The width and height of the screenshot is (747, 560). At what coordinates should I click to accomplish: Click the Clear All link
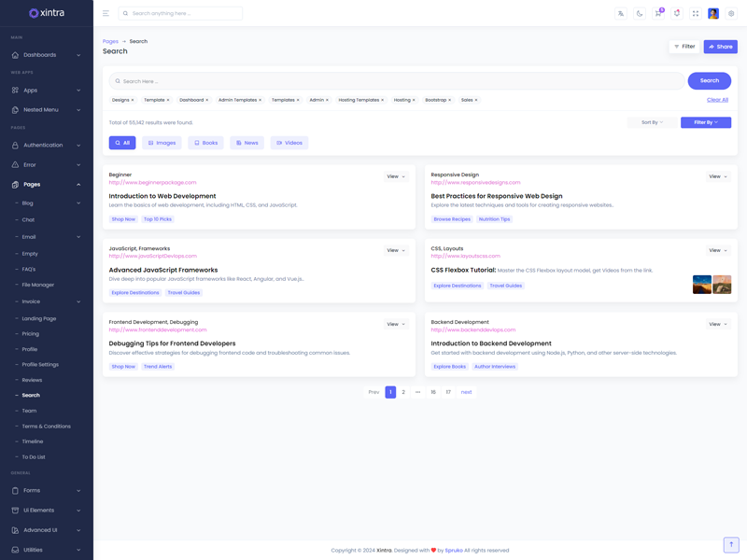(x=717, y=100)
